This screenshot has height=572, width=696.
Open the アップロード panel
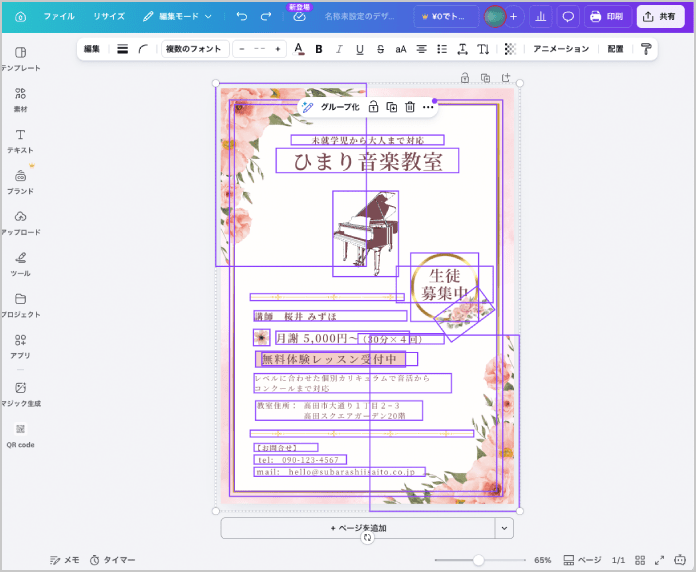(x=20, y=222)
